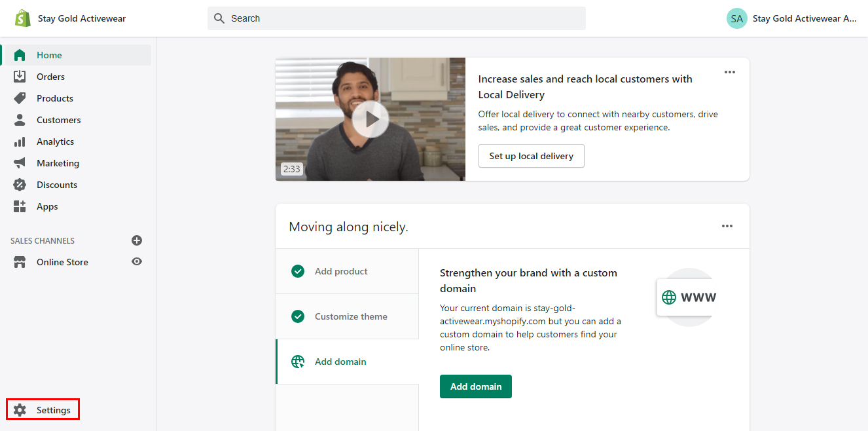Click the SALES CHANNELS heading
The width and height of the screenshot is (868, 431).
43,241
